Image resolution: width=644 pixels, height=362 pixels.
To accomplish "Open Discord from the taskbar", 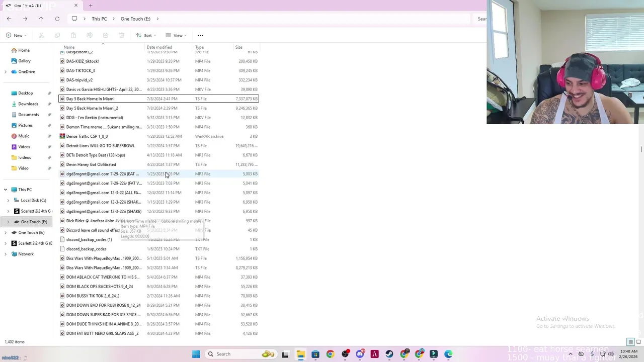I will [x=360, y=354].
